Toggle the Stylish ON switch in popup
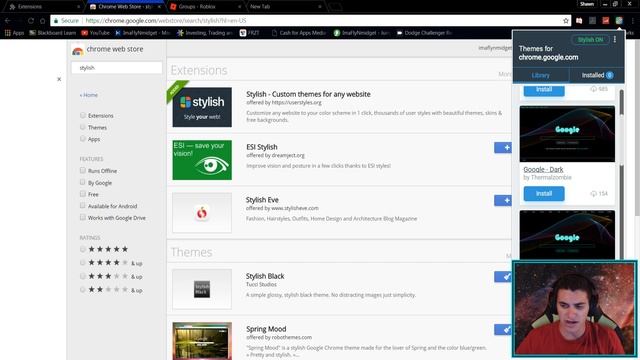 (590, 40)
